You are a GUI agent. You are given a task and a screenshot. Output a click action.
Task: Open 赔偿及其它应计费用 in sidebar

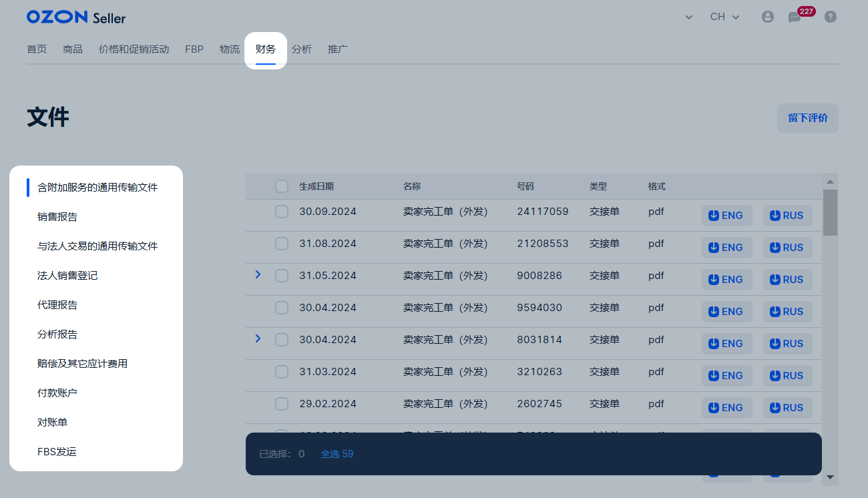point(83,364)
